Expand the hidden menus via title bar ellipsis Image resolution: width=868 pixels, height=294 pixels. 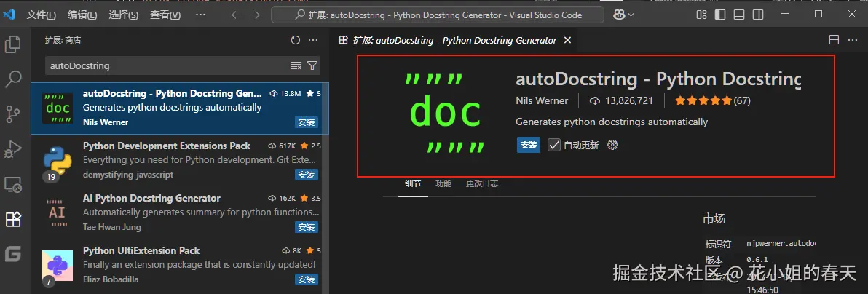pos(201,15)
